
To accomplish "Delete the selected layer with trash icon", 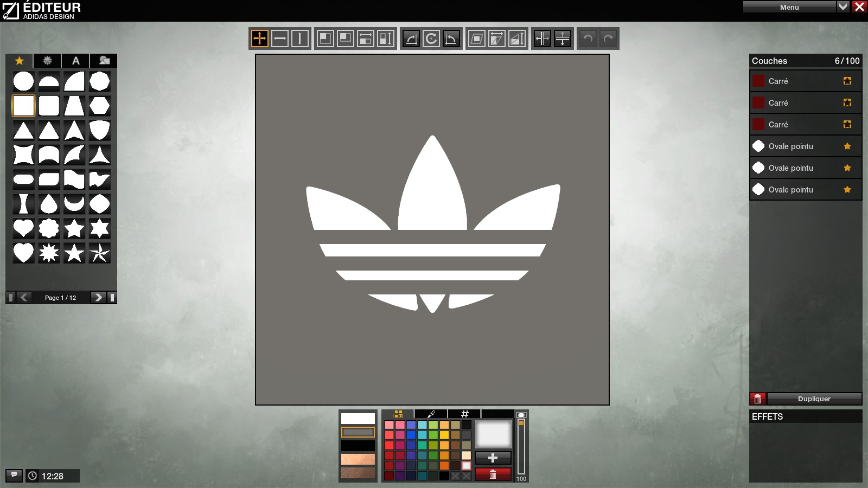I will click(758, 399).
